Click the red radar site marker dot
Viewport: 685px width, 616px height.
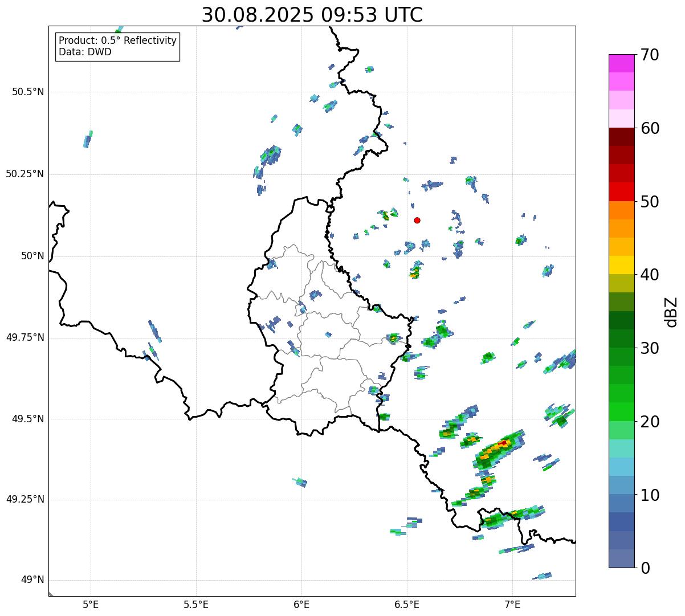(417, 220)
